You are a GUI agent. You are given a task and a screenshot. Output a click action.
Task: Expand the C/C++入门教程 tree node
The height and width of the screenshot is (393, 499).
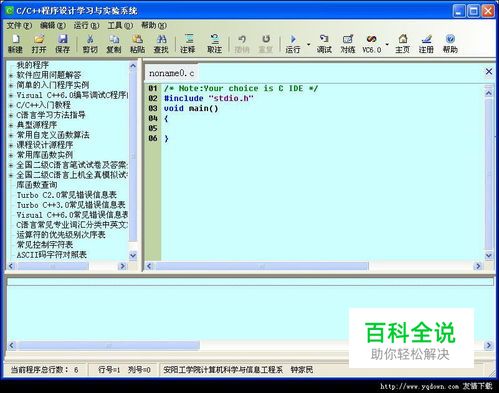(x=11, y=106)
